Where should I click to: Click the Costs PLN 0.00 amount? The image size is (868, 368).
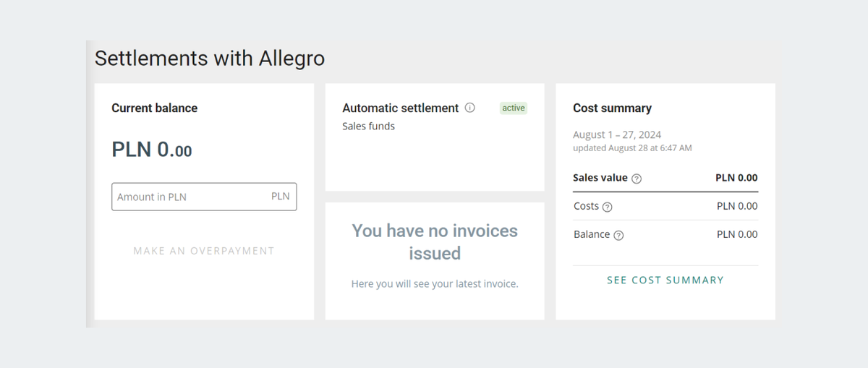737,206
